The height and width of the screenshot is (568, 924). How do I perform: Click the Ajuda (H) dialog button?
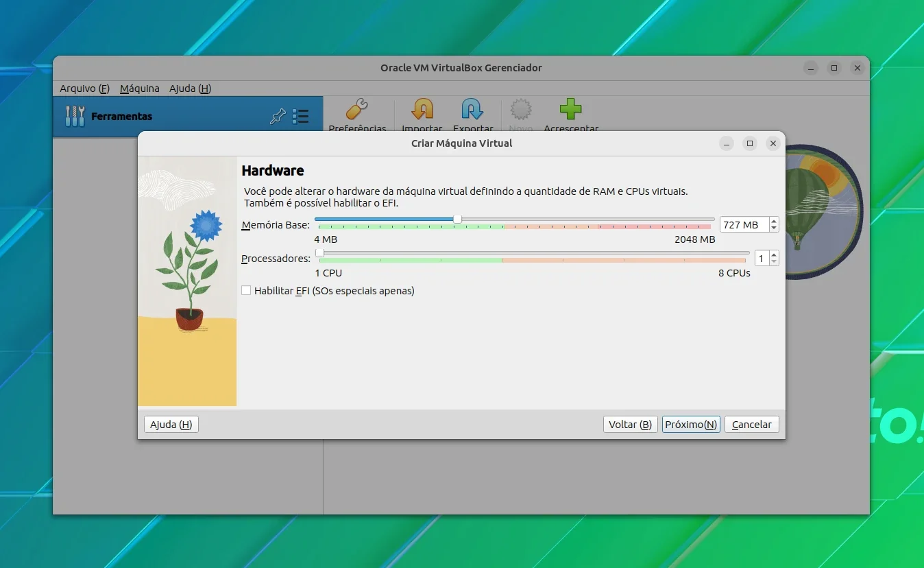click(x=171, y=425)
